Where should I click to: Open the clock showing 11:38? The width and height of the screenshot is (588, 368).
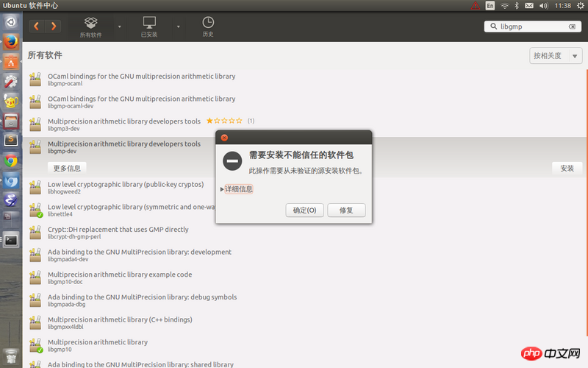point(562,6)
